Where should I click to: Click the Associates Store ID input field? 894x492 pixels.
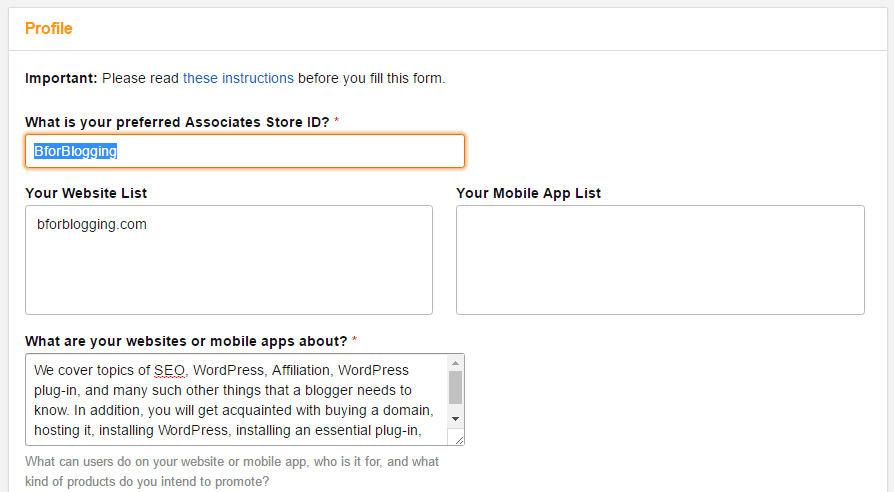point(245,151)
